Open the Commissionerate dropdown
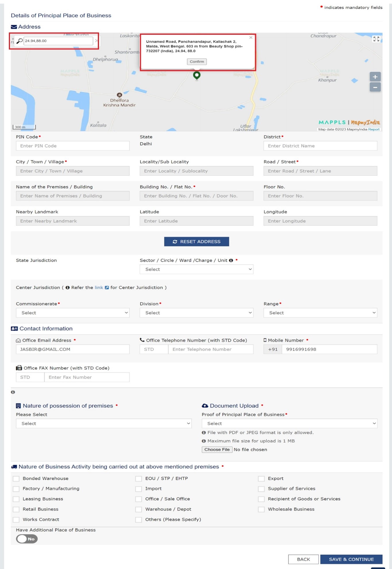The height and width of the screenshot is (569, 392). click(73, 313)
